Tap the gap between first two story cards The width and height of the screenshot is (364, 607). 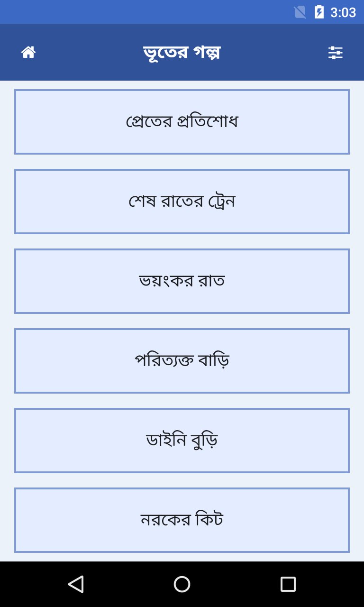click(182, 162)
